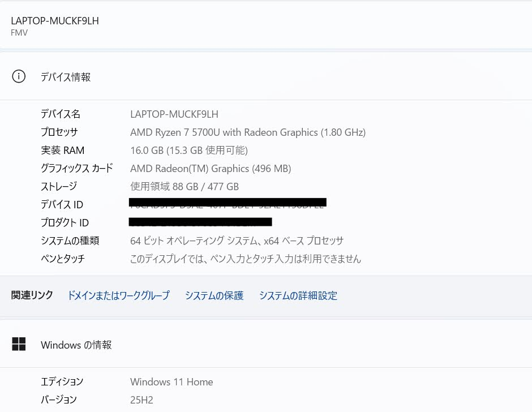This screenshot has width=532, height=412.
Task: Click the グラフィックス カード label
Action: 76,168
